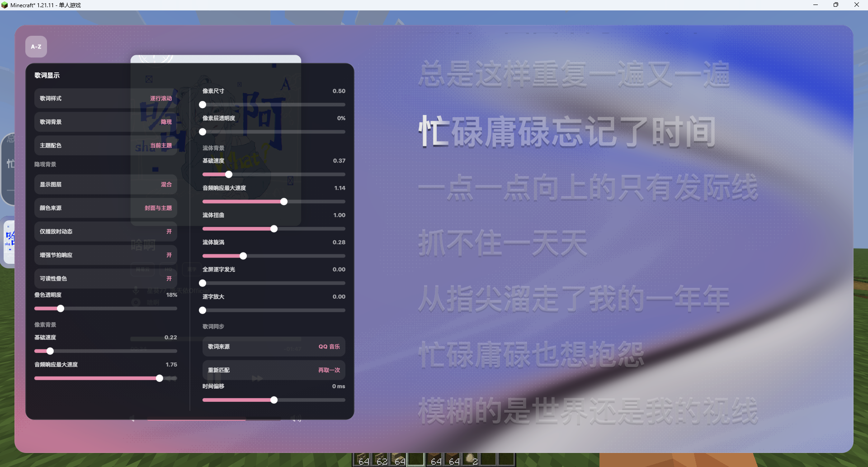Image resolution: width=868 pixels, height=467 pixels.
Task: Click lyric line 模糊的是世界还是我的视线
Action: (588, 411)
